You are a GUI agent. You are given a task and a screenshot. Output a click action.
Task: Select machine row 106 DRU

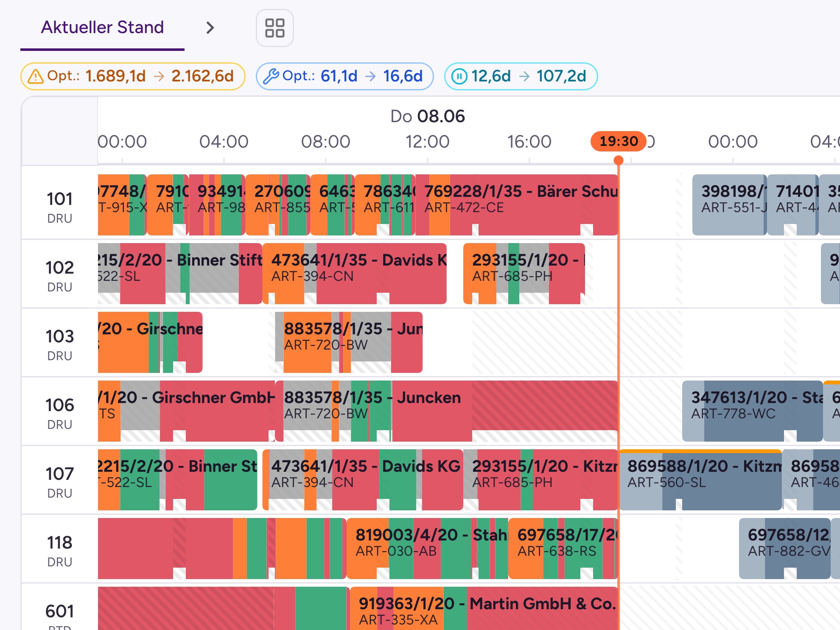point(60,413)
